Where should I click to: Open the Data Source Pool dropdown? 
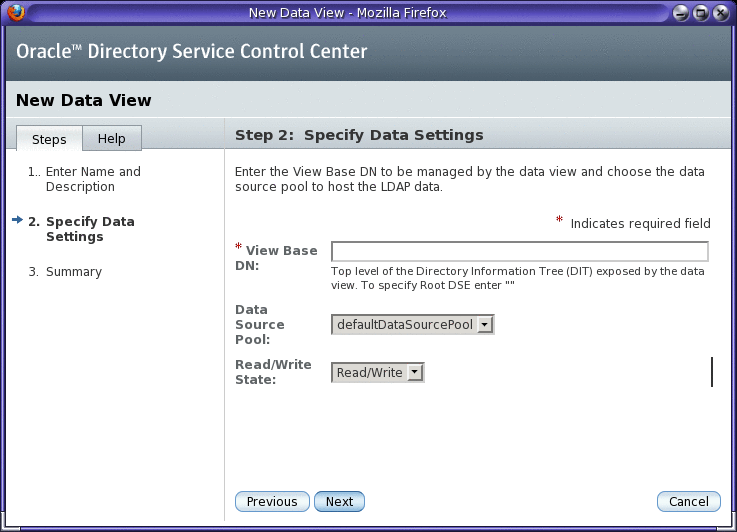[x=413, y=324]
